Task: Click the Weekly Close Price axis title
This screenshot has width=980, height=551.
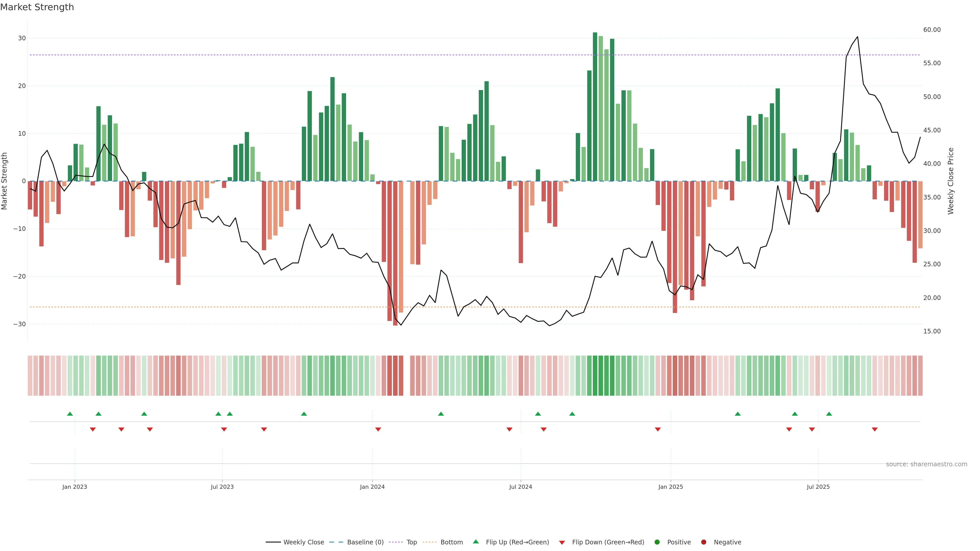Action: [951, 181]
